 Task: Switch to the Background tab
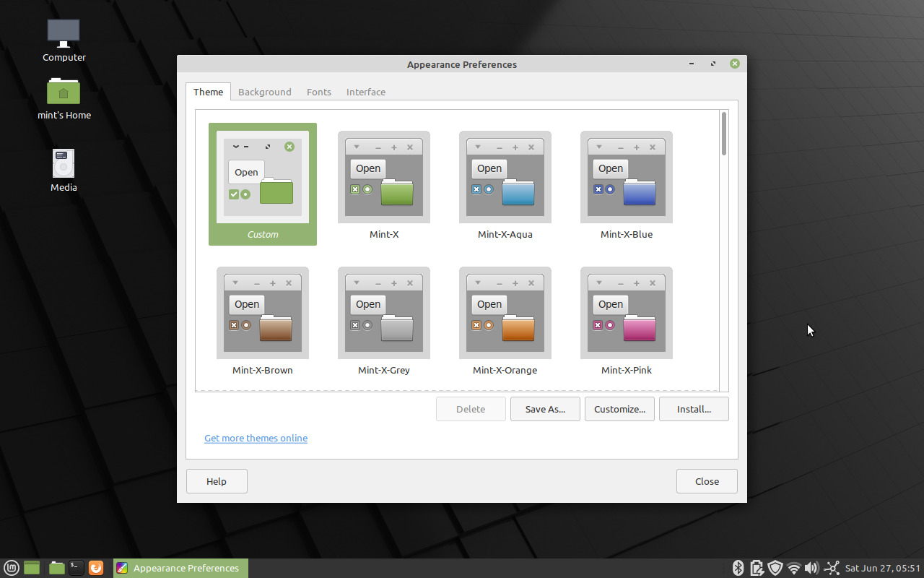[x=265, y=92]
